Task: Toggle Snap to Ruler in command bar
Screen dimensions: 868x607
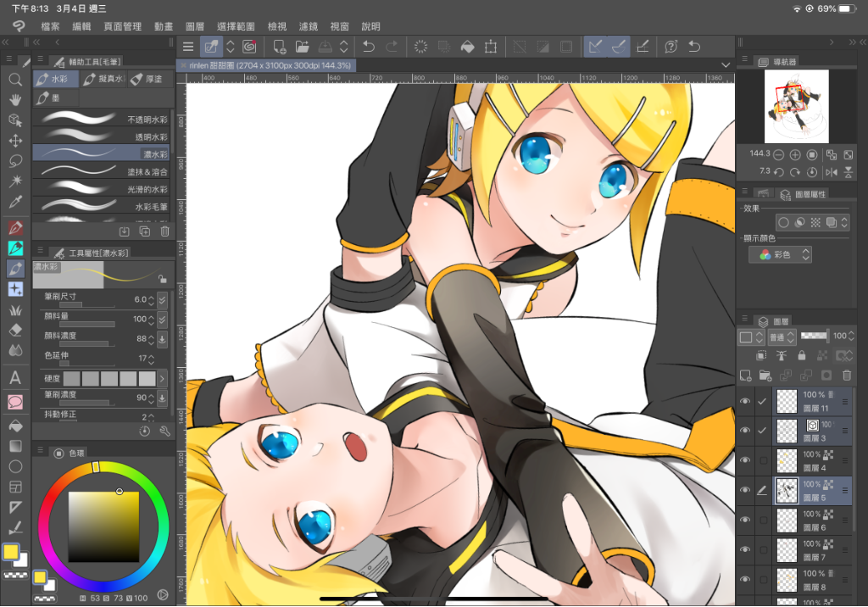Action: tap(596, 47)
